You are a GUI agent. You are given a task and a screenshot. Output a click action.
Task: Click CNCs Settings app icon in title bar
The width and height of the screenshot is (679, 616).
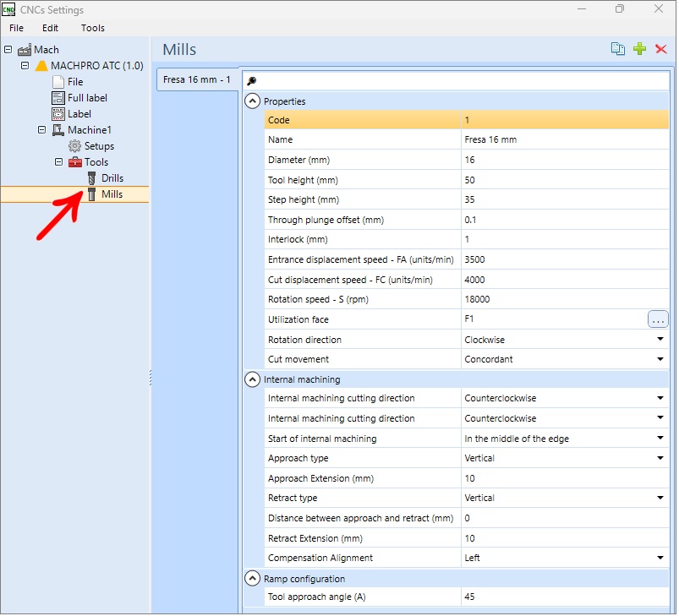(x=8, y=9)
